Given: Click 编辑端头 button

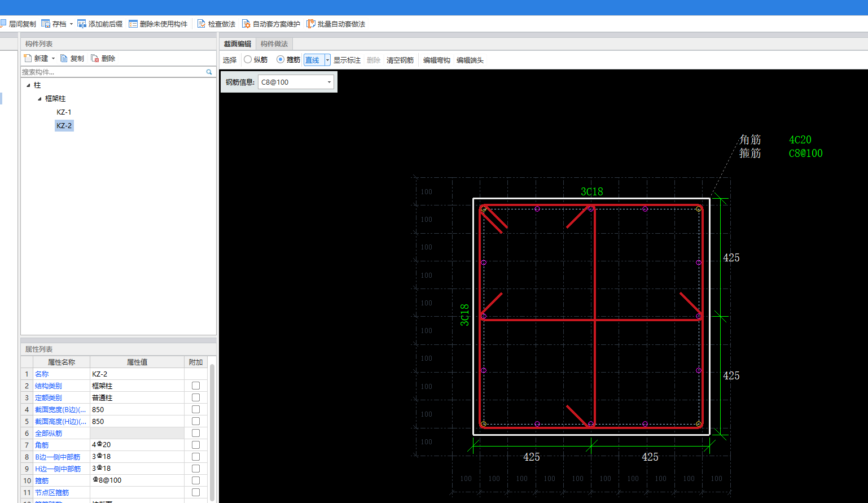Looking at the screenshot, I should [x=470, y=60].
